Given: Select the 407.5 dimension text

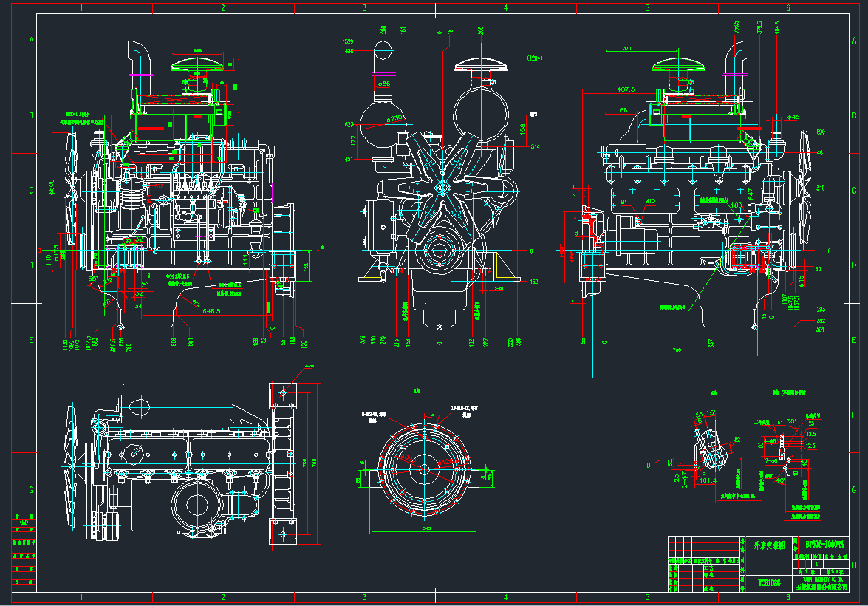Looking at the screenshot, I should 625,89.
